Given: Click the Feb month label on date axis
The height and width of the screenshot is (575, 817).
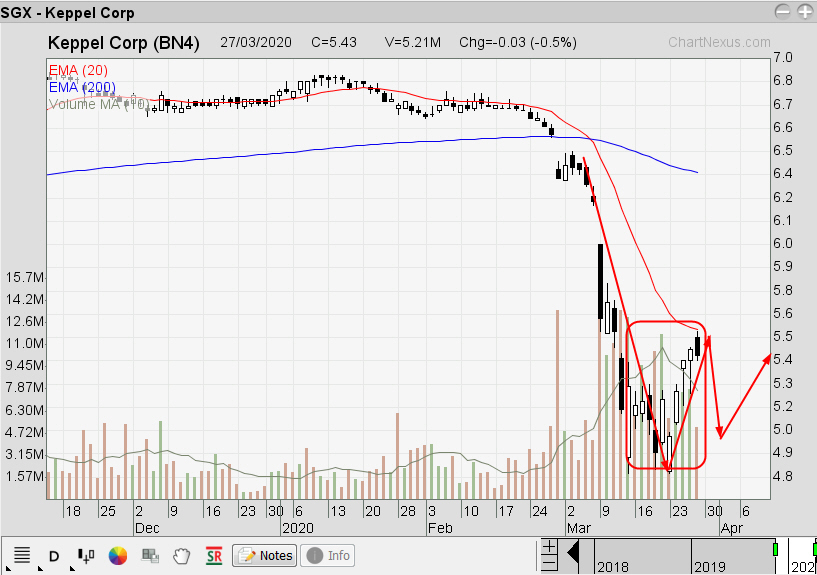Looking at the screenshot, I should pos(440,528).
